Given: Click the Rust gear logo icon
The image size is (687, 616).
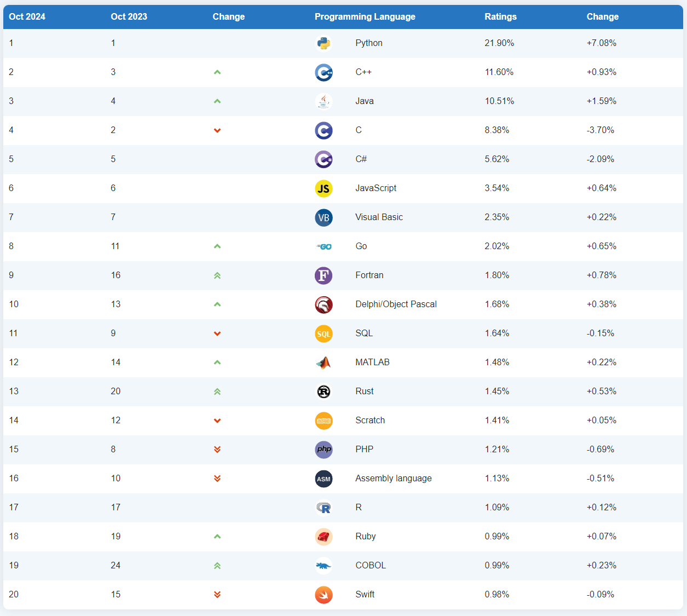Looking at the screenshot, I should click(324, 392).
